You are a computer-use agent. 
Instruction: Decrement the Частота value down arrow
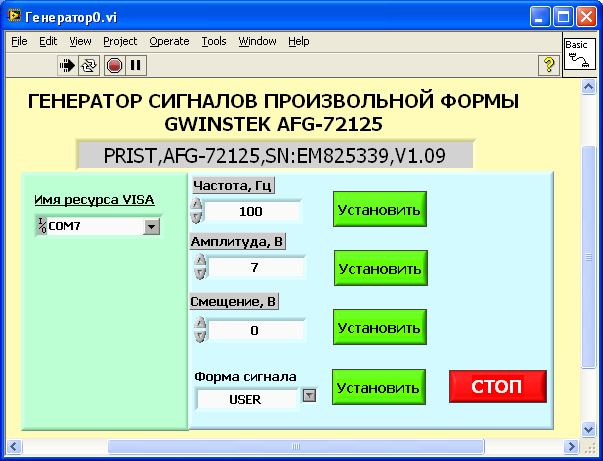(196, 217)
